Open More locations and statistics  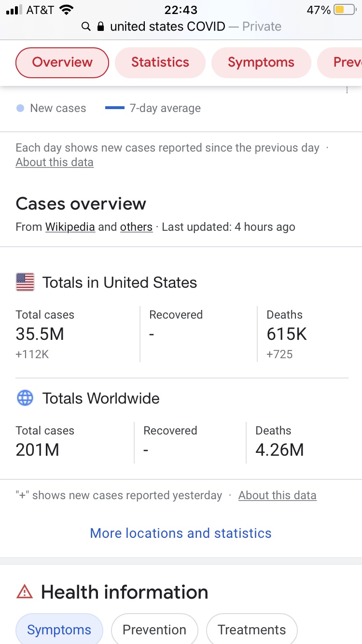click(x=181, y=533)
